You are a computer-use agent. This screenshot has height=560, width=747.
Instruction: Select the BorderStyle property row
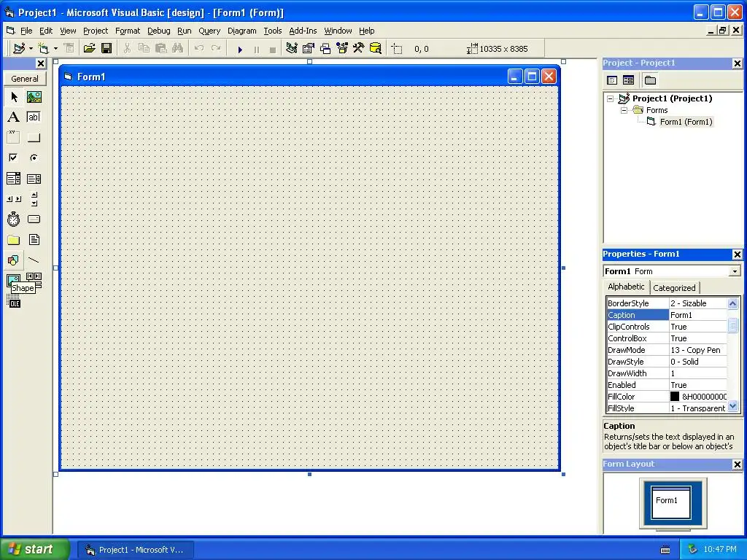[667, 303]
